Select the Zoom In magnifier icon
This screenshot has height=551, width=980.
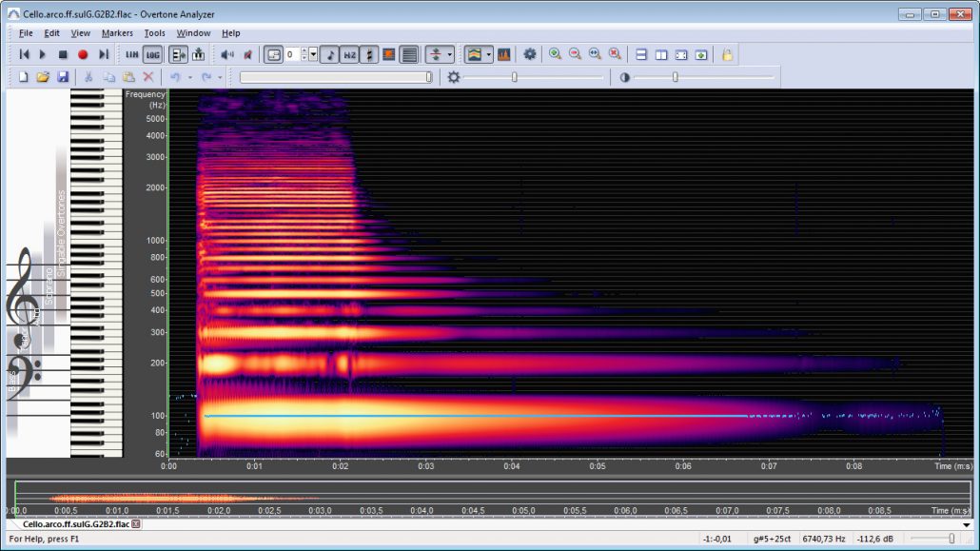[555, 54]
